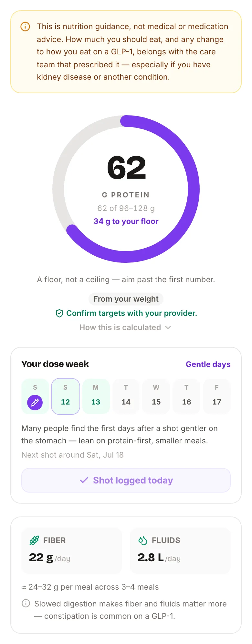Screen dimensions: 252x644
Task: Select Monday 13 in the dose week
Action: point(96,396)
